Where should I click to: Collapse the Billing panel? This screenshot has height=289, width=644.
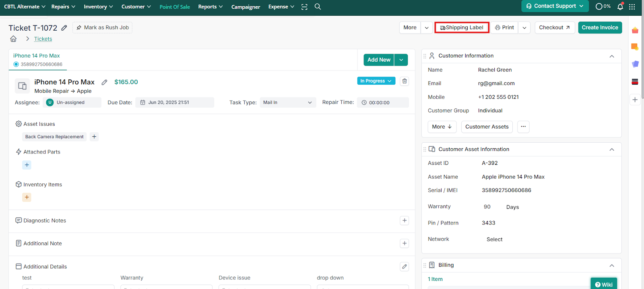click(x=612, y=265)
